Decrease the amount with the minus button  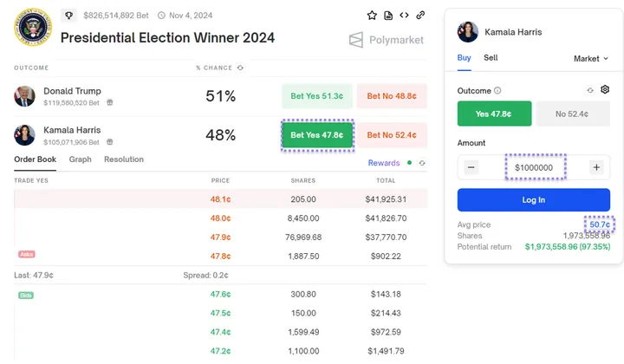coord(471,167)
